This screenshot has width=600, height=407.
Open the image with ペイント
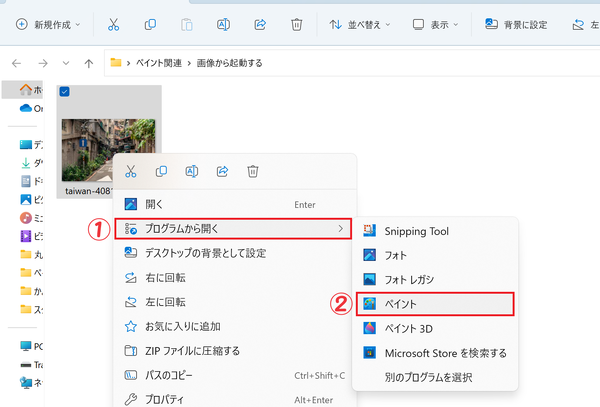[435, 304]
